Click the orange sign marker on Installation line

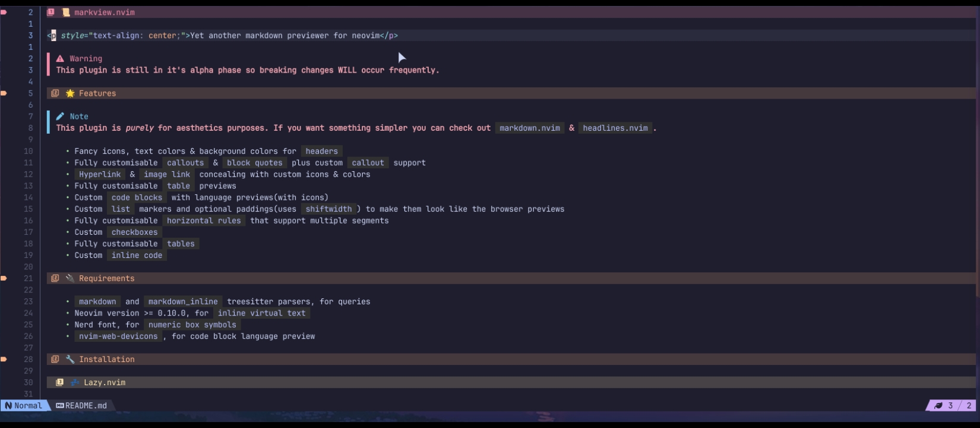4,359
